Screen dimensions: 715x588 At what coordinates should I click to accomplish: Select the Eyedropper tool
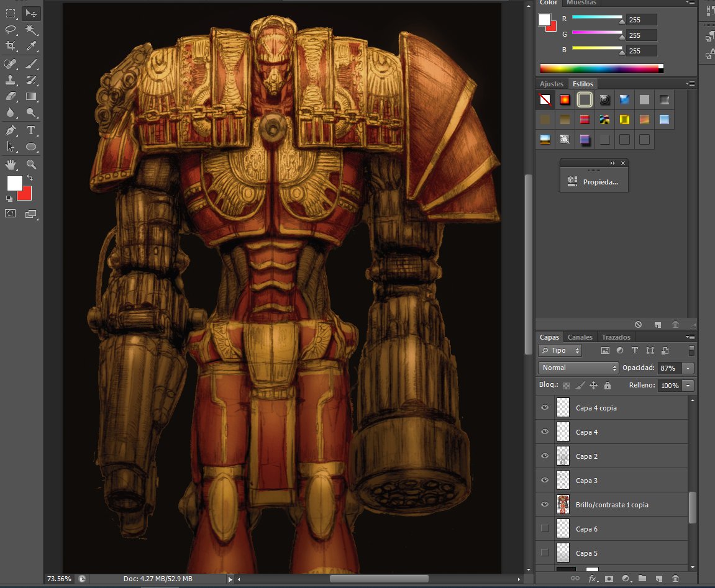point(31,45)
